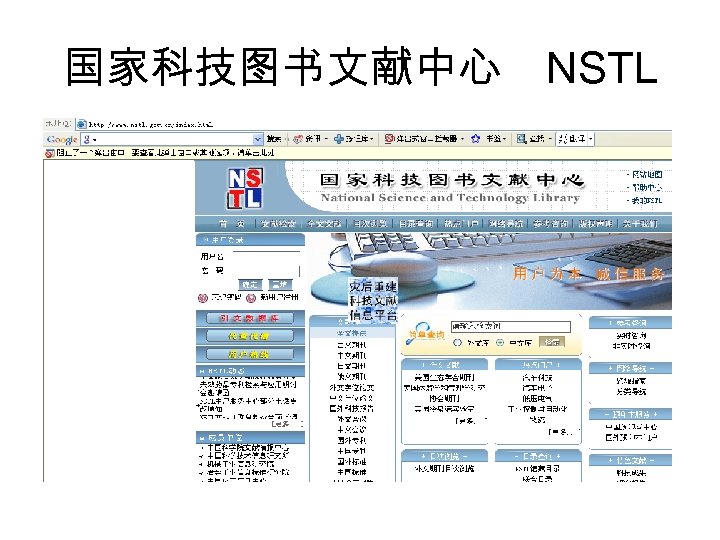Open the dropdown arrow at far right of Google toolbar

click(591, 139)
